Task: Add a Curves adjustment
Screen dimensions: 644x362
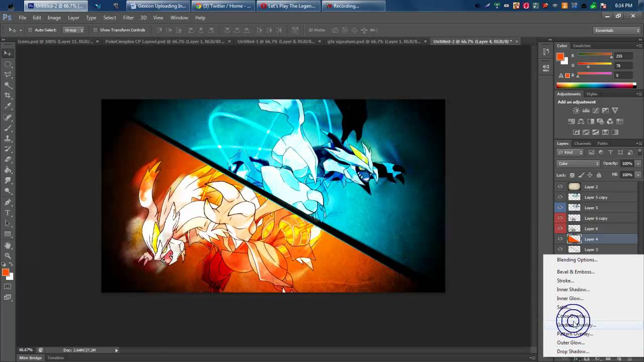Action: 596,111
